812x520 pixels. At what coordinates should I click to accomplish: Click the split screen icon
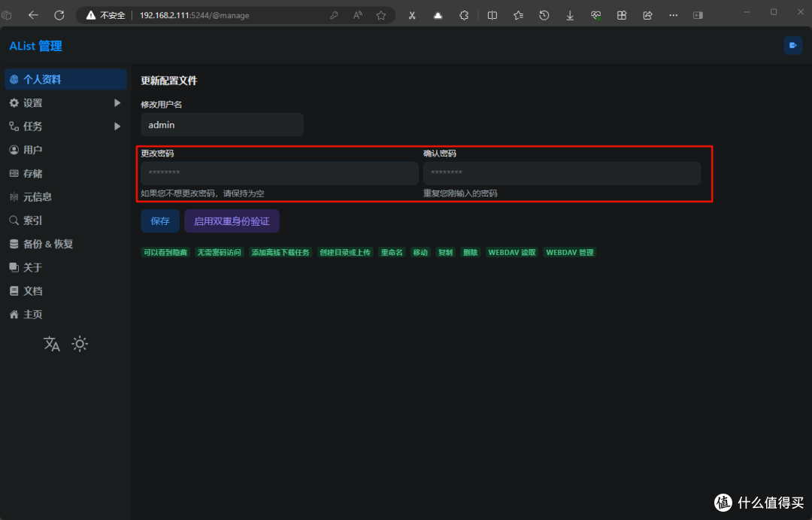coord(492,15)
